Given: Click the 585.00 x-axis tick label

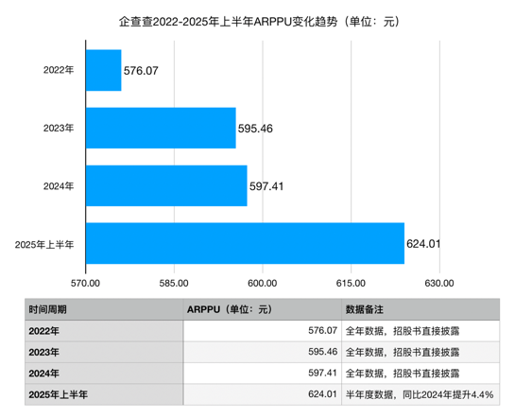Looking at the screenshot, I should pyautogui.click(x=174, y=283).
